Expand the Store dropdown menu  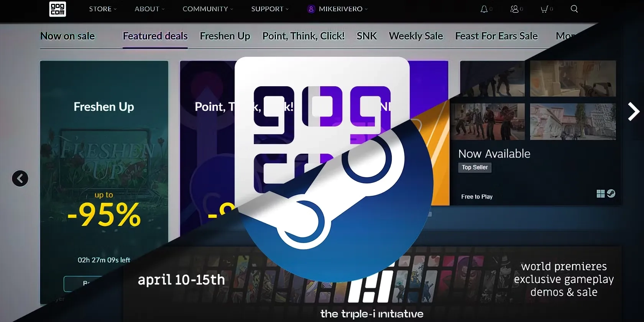tap(102, 9)
